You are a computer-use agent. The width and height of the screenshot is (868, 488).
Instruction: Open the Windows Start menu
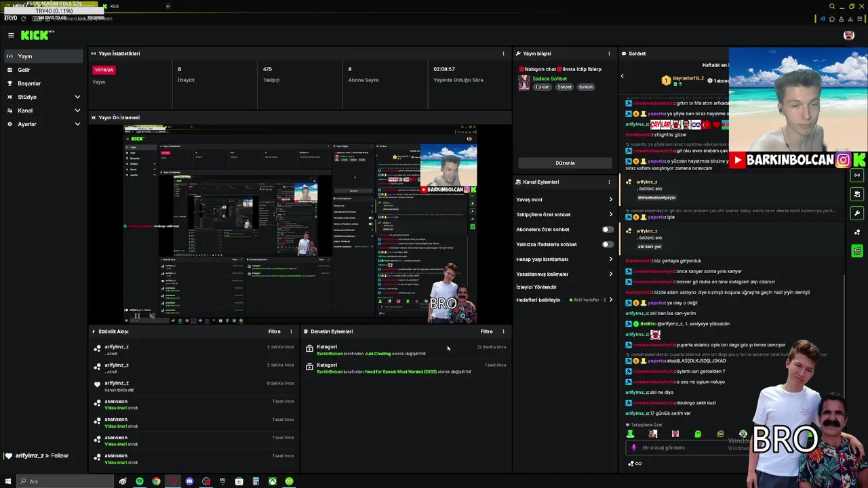8,481
